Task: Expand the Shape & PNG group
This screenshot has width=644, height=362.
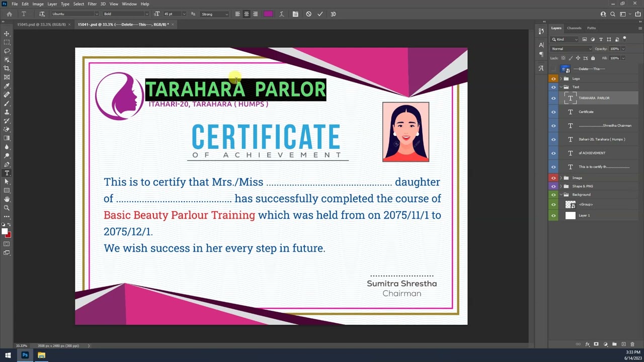Action: (561, 186)
